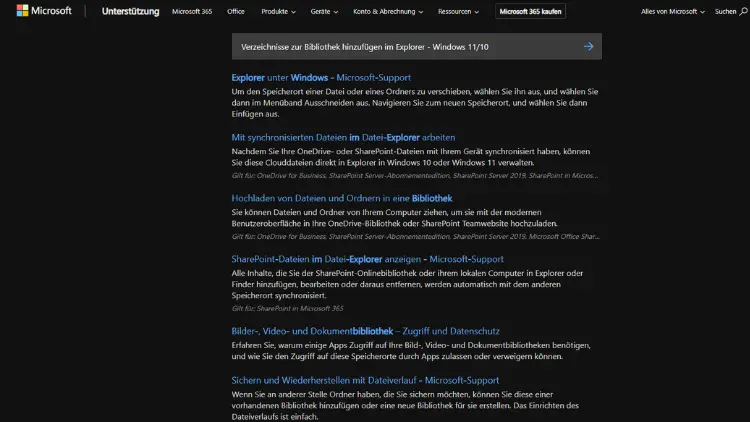Click the Microsoft logo icon
The height and width of the screenshot is (422, 750).
point(22,11)
